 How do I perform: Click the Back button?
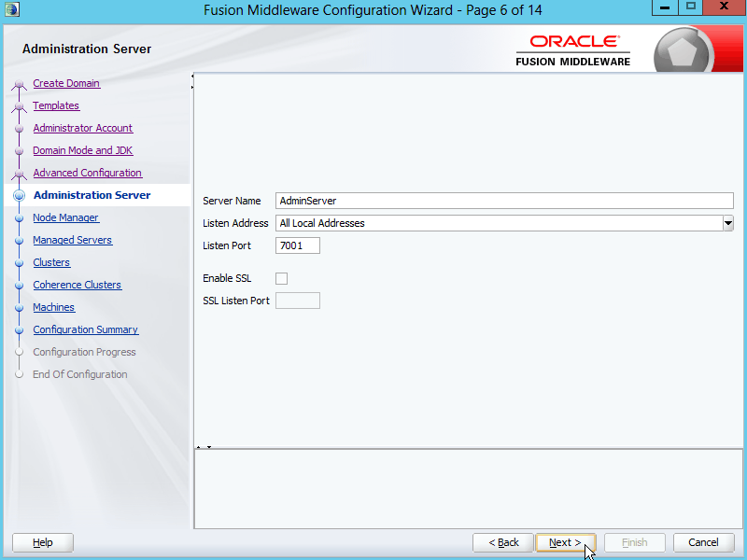[x=503, y=542]
